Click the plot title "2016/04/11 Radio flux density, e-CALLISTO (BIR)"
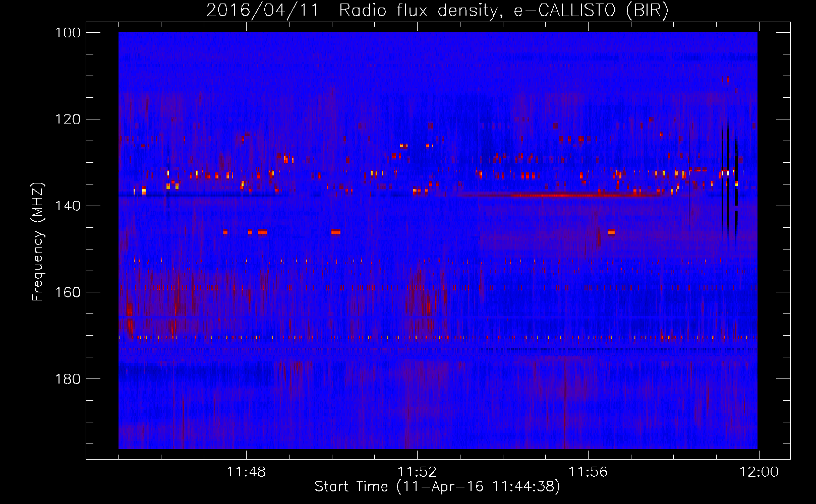 coord(437,10)
